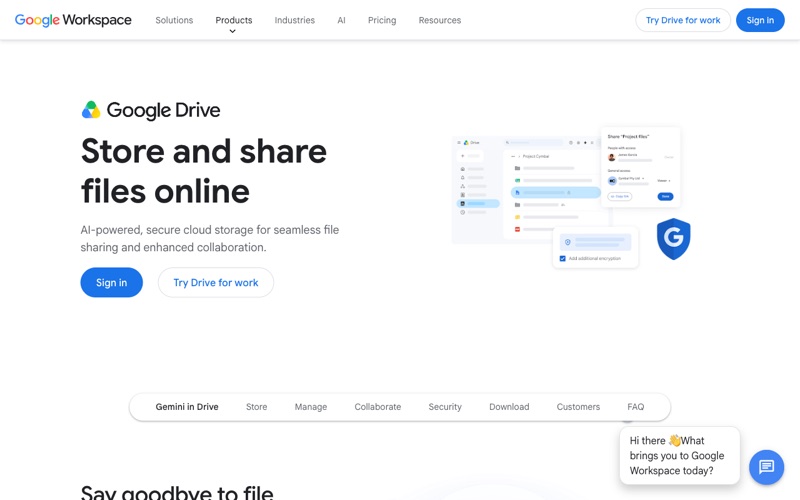800x500 pixels.
Task: Click the chat greeting message popup
Action: tap(680, 455)
